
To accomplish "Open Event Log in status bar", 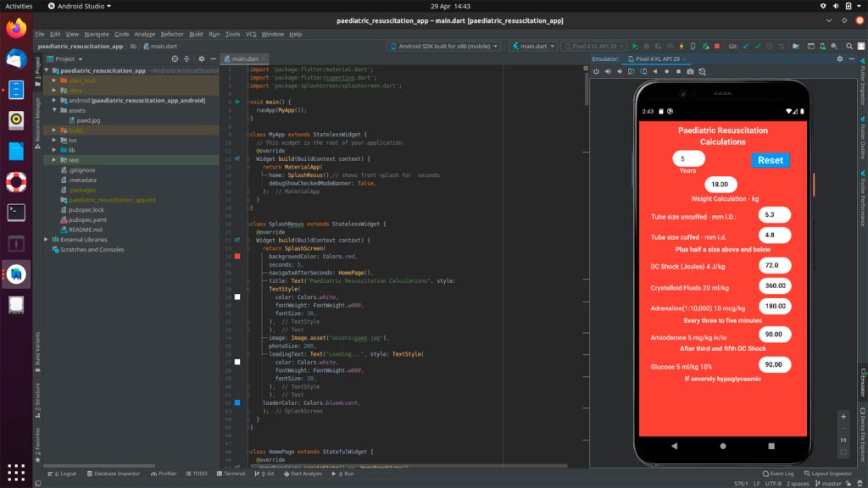I will pos(776,474).
